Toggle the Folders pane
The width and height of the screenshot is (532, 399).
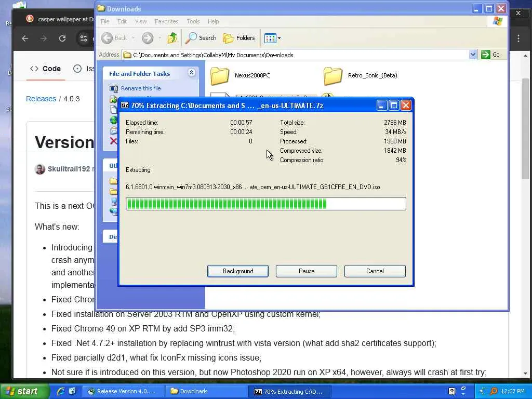coord(239,38)
